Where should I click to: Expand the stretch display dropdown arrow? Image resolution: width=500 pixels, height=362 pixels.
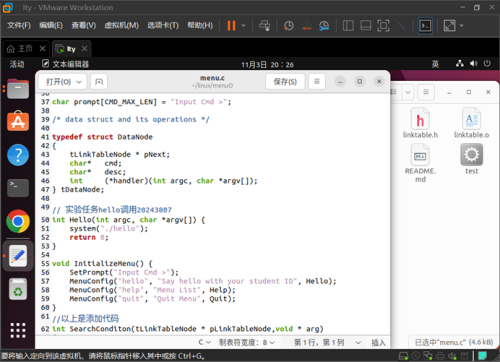click(461, 26)
